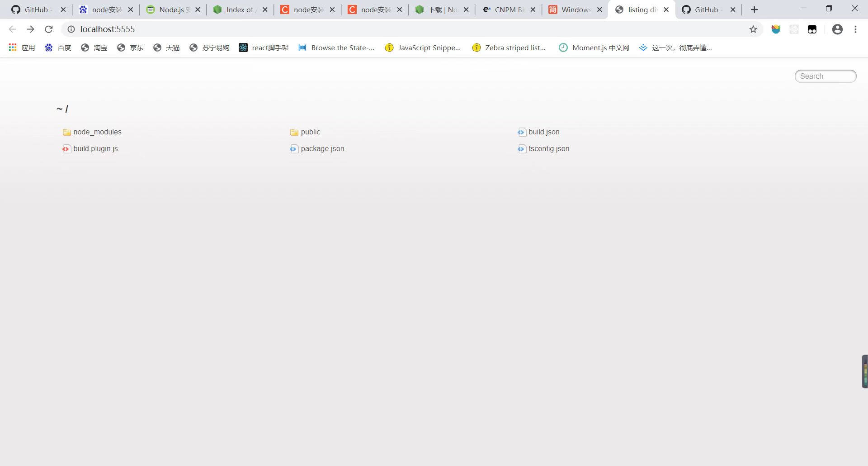Open the Chrome profile avatar
Image resolution: width=868 pixels, height=466 pixels.
click(x=837, y=29)
